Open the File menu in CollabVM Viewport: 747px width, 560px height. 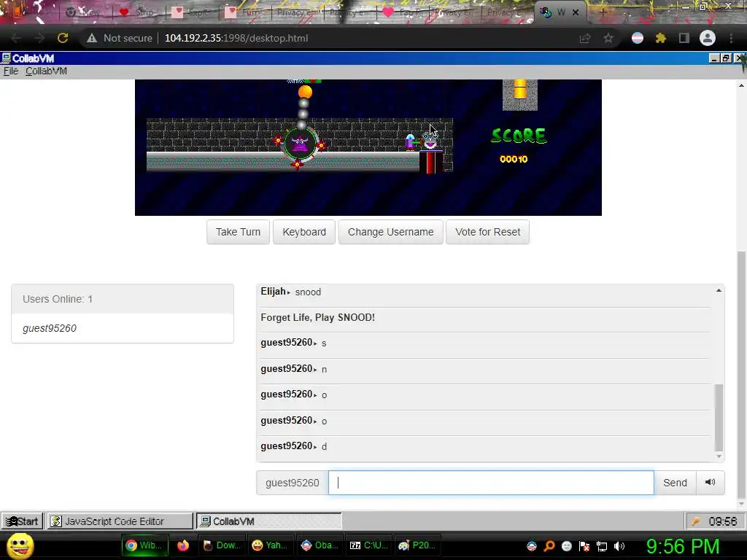(10, 71)
